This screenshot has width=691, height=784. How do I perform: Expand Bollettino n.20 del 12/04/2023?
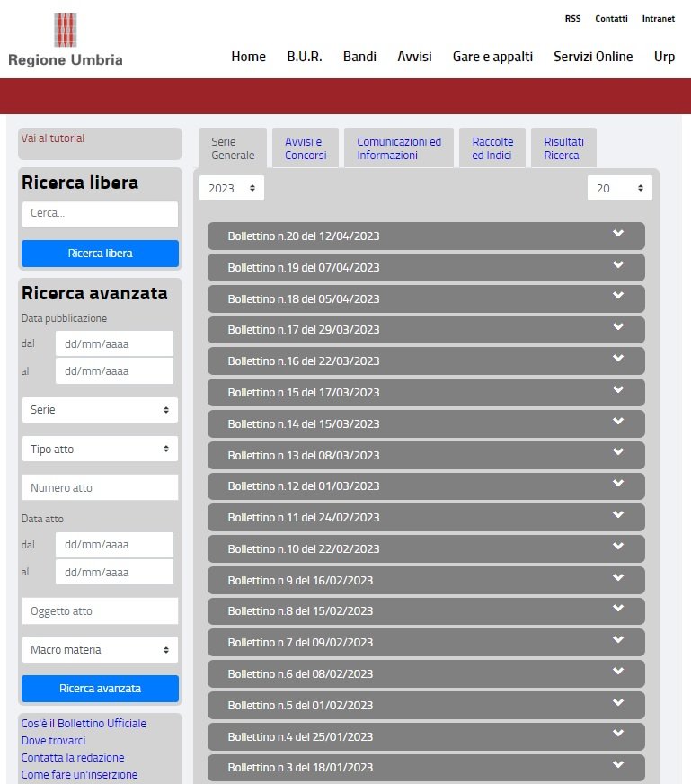[426, 236]
